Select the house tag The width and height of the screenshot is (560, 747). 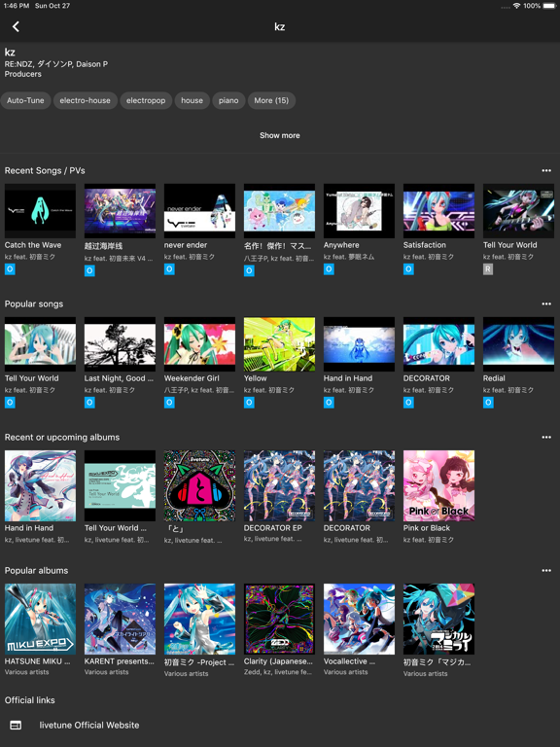[192, 100]
